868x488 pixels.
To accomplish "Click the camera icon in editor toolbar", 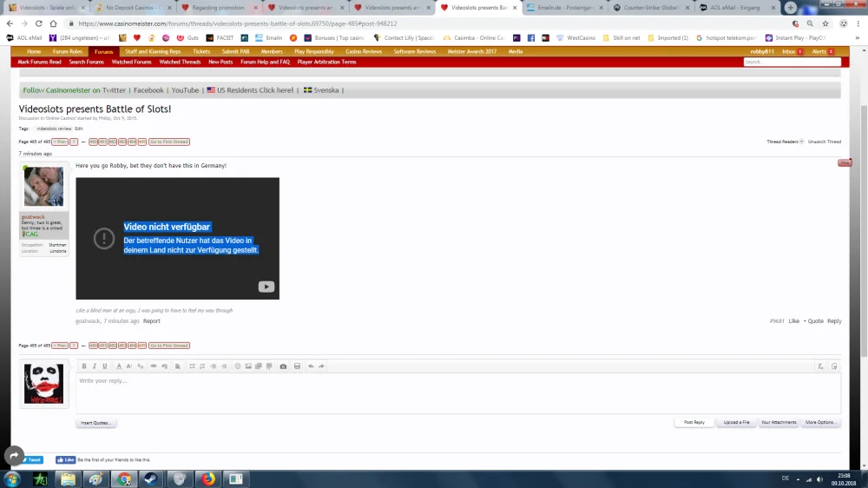I will point(283,366).
